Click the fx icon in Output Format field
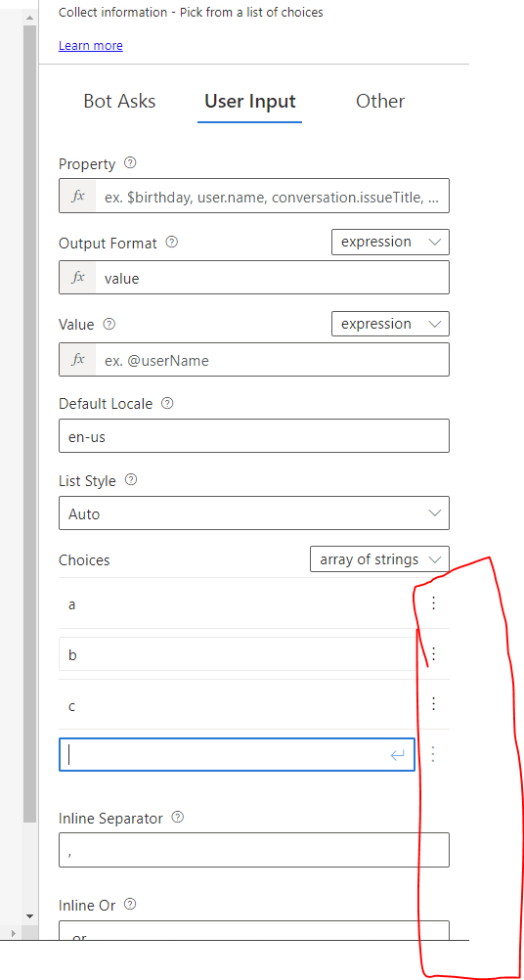The image size is (524, 980). 78,278
